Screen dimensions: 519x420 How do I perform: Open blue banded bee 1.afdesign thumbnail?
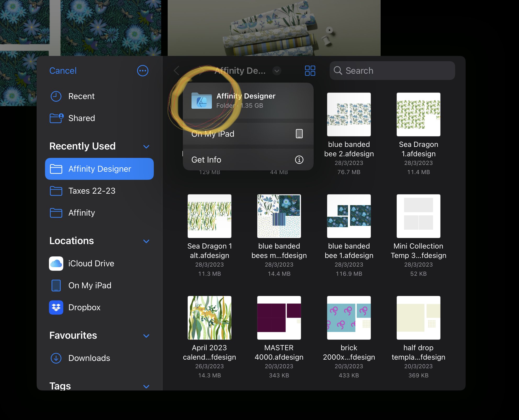(349, 216)
